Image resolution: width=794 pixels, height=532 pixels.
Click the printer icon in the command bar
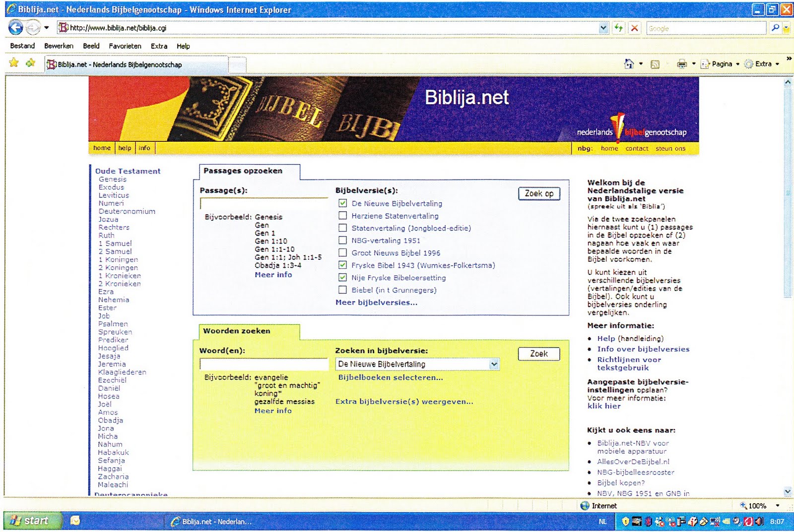tap(682, 64)
